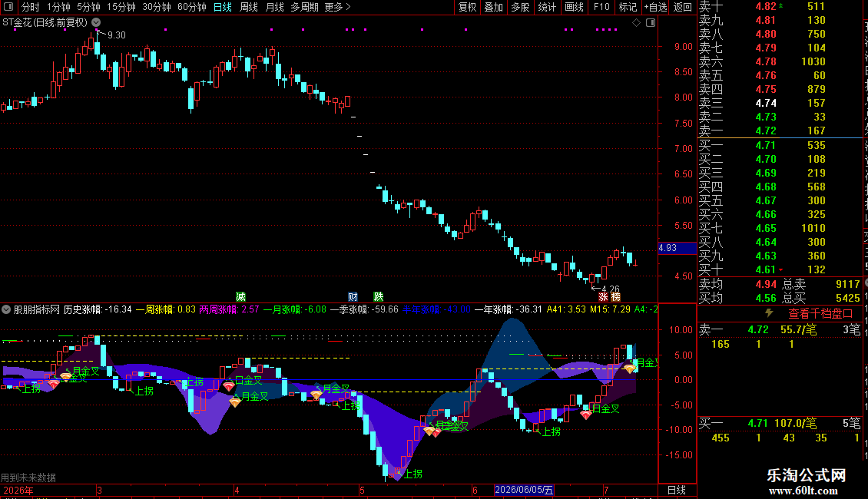Open 查看千档盘口 link
Viewport: 868px width, 499px height.
click(820, 313)
